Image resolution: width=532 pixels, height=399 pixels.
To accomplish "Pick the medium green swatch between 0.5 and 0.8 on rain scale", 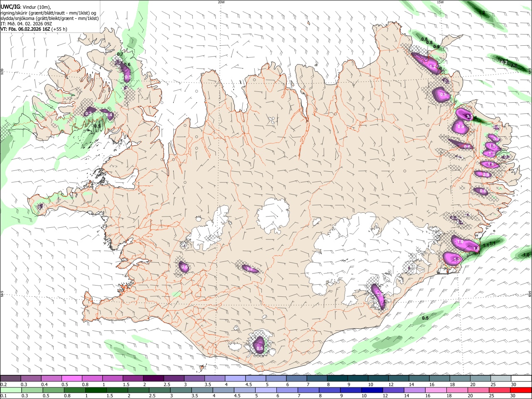I will (x=53, y=390).
